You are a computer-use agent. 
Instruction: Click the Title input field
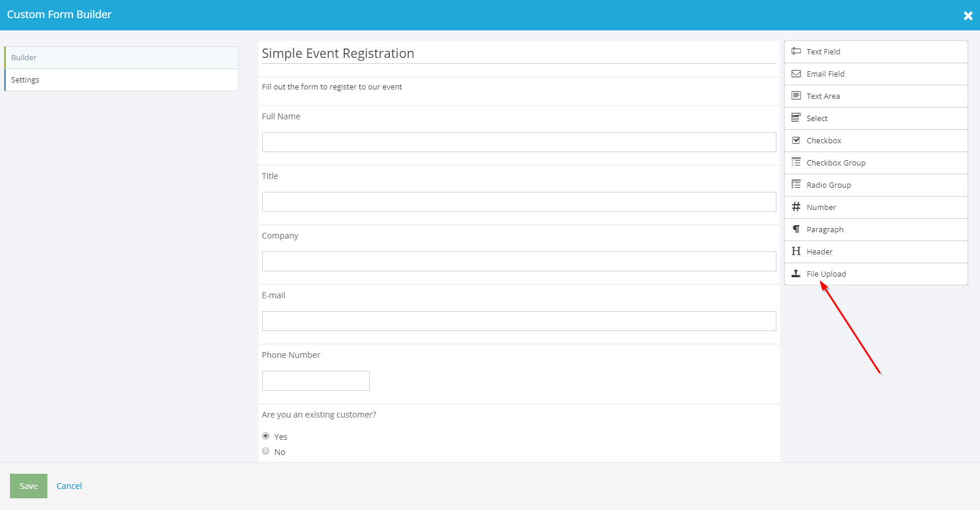[x=519, y=202]
